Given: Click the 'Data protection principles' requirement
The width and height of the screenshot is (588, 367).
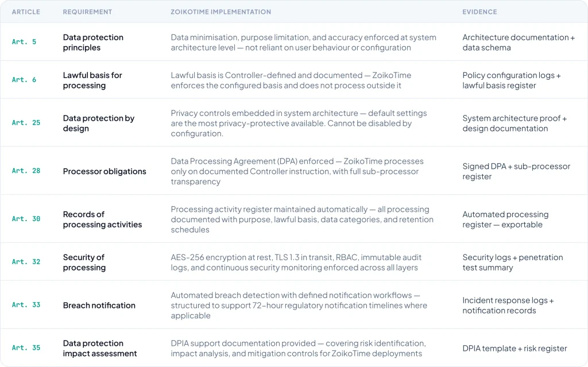Looking at the screenshot, I should coord(93,43).
